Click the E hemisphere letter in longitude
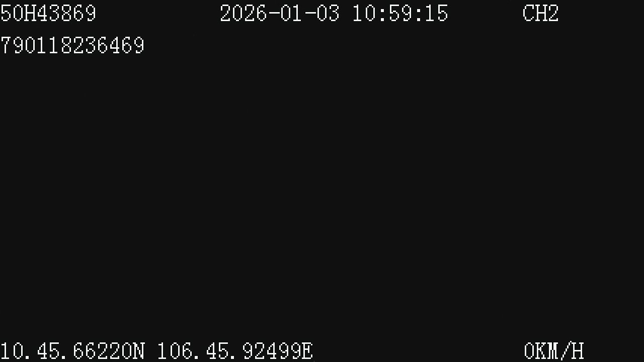The height and width of the screenshot is (362, 644). coord(307,351)
